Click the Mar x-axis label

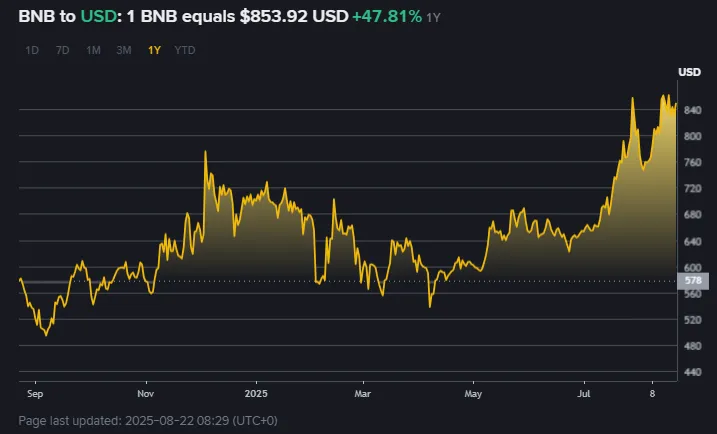[x=363, y=394]
